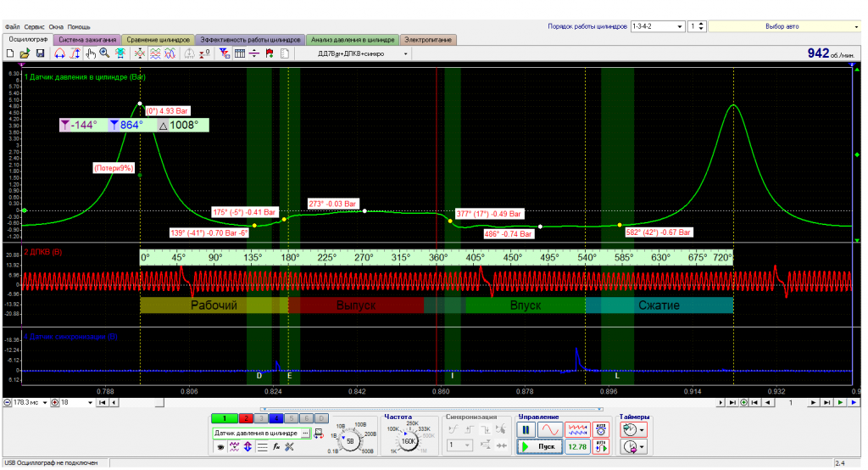This screenshot has height=470, width=868.
Task: Toggle channel visibility with the eye icon
Action: point(220,447)
